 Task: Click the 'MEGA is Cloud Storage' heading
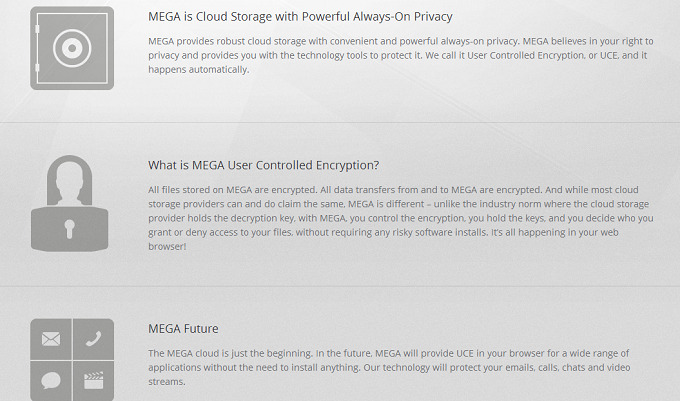click(x=300, y=17)
